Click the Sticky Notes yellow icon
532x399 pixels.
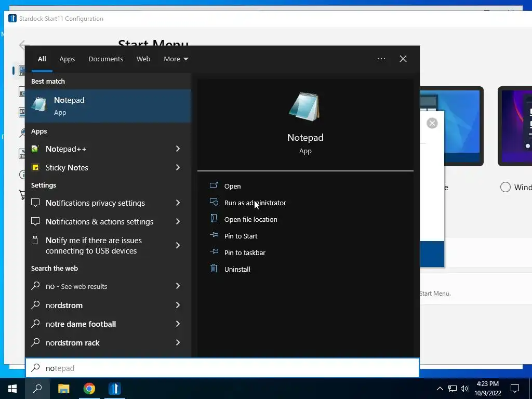click(35, 167)
